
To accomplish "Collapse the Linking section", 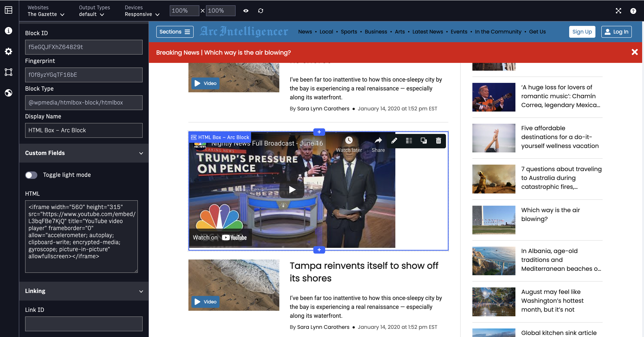I will click(x=84, y=291).
